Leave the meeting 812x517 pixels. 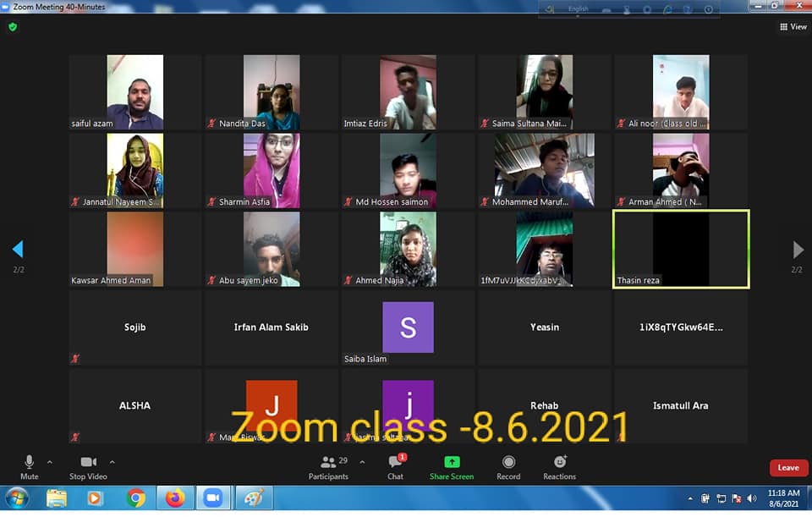coord(788,468)
